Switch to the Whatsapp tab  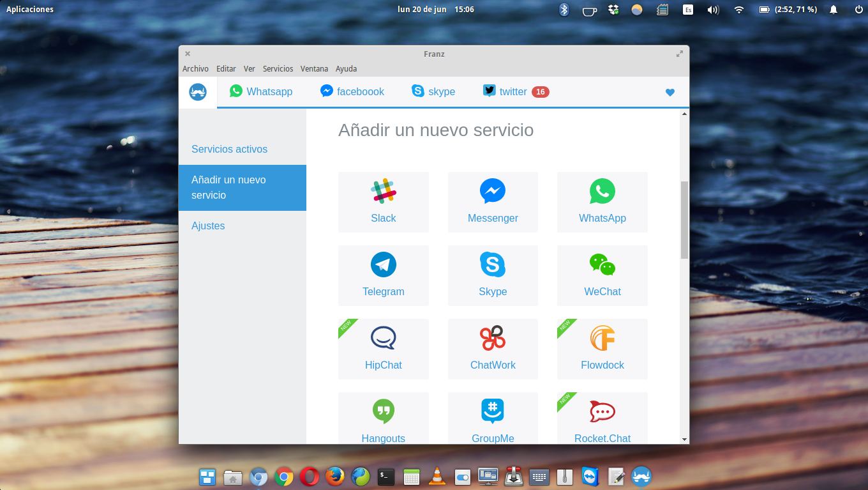pos(261,91)
